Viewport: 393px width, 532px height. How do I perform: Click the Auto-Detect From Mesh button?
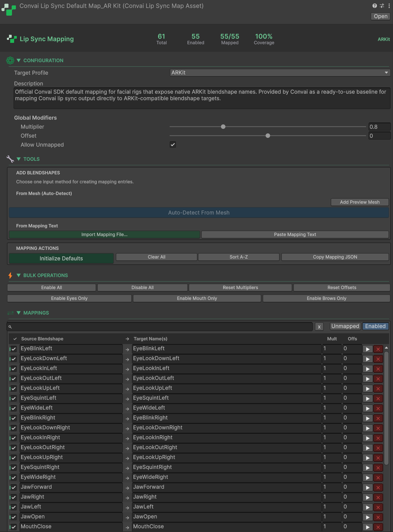(x=199, y=213)
